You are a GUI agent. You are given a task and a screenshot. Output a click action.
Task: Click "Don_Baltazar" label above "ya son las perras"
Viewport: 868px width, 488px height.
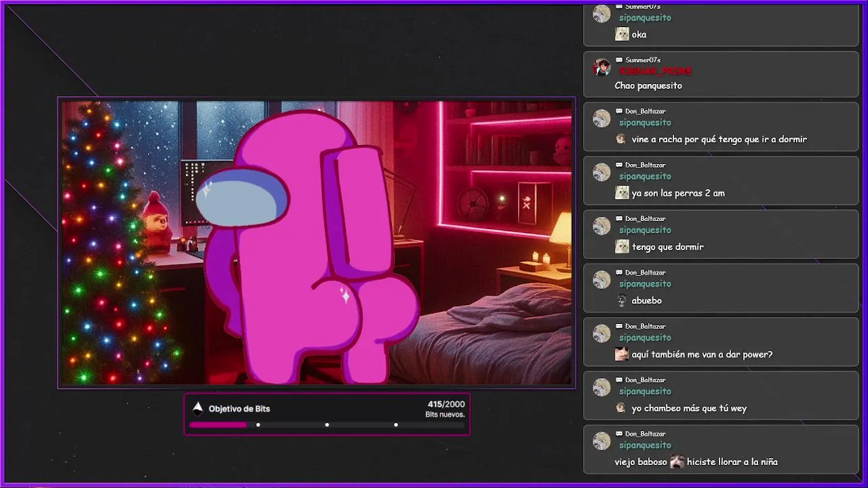pos(645,165)
